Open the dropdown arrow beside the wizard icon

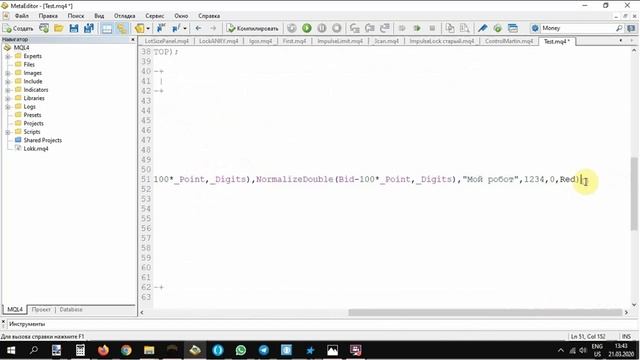(148, 29)
